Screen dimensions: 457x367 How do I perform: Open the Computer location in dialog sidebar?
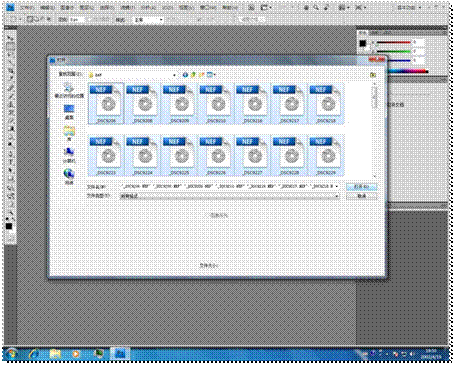pyautogui.click(x=69, y=155)
